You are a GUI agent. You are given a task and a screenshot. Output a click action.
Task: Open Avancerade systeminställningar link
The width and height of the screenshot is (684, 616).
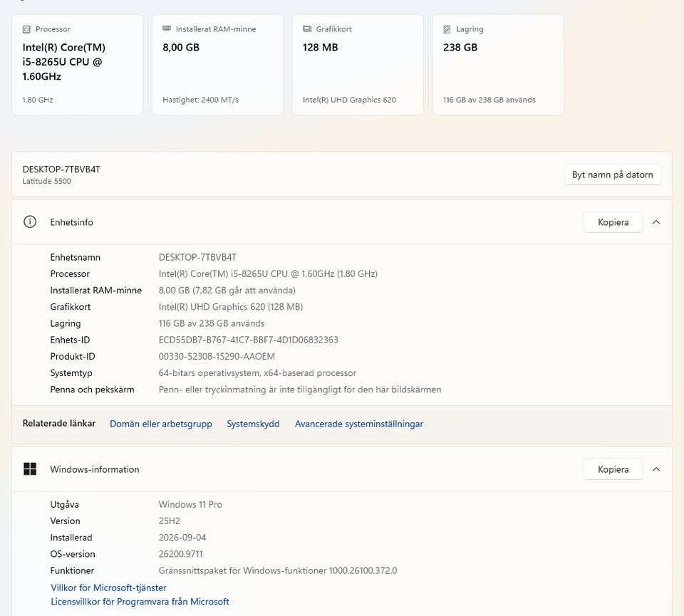[x=359, y=424]
